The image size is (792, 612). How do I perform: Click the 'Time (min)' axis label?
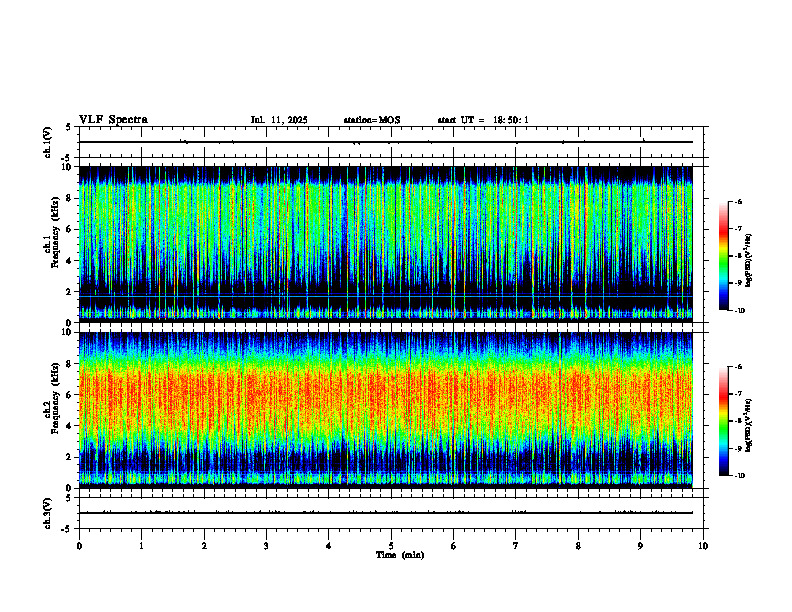(x=400, y=555)
